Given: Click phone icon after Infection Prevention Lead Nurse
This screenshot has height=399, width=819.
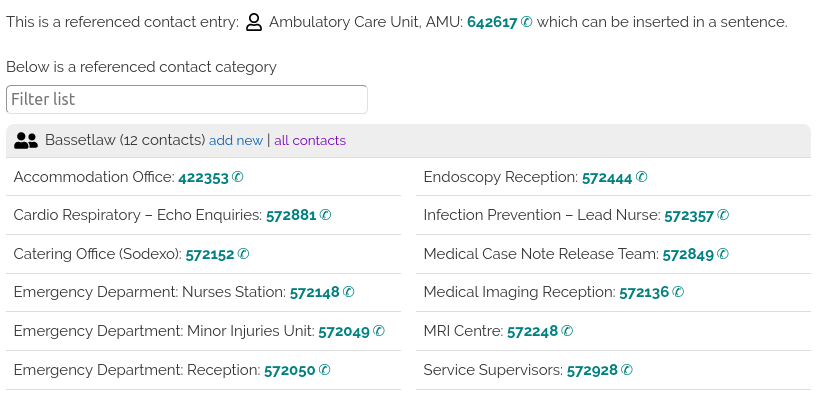Looking at the screenshot, I should (x=723, y=215).
